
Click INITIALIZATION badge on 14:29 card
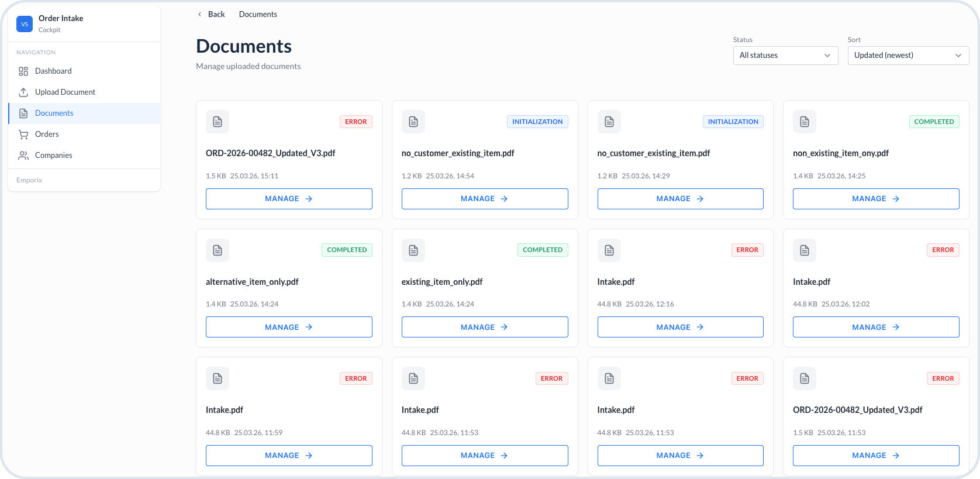coord(733,122)
